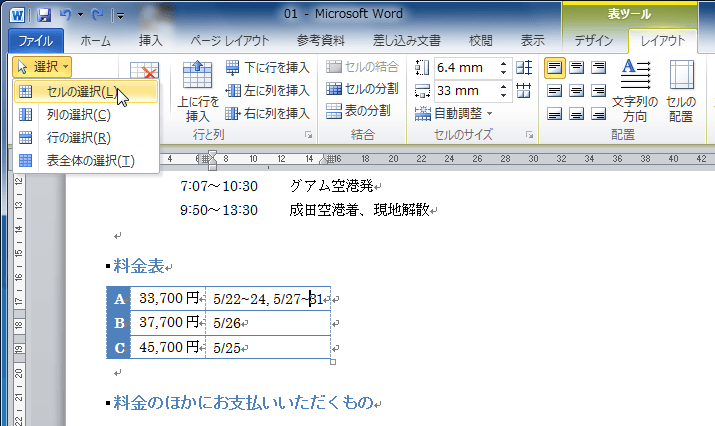Click the first line indent marker on ruler

pyautogui.click(x=212, y=154)
